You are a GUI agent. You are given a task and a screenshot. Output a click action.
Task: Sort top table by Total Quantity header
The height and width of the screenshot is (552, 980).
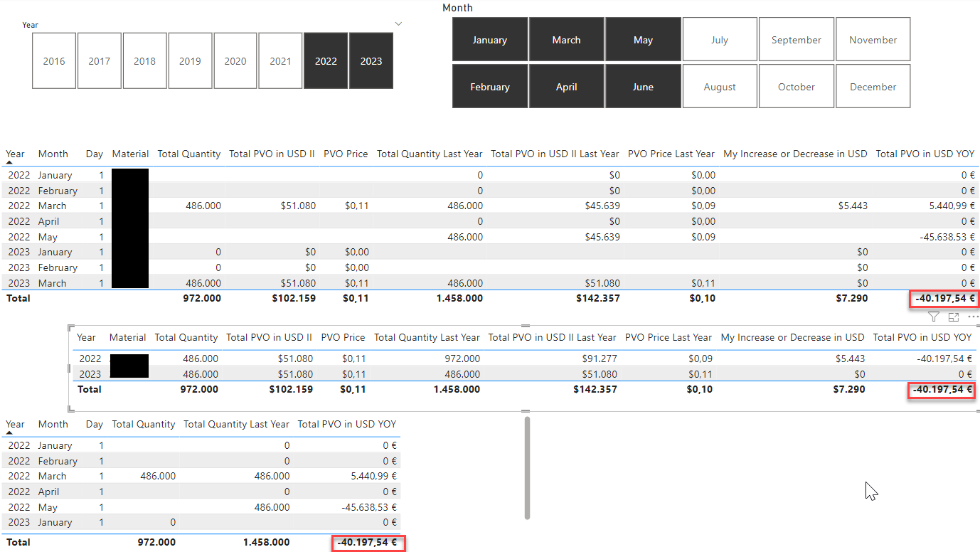coord(189,154)
